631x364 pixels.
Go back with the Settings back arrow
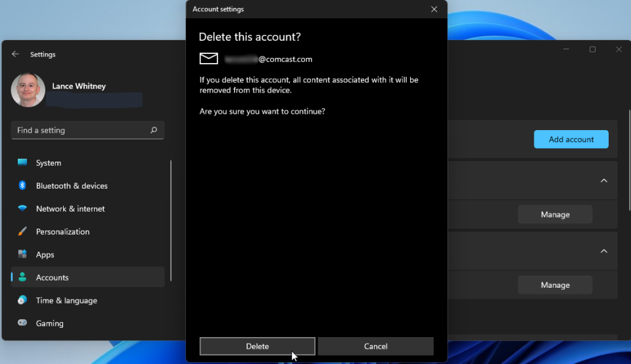pos(15,54)
